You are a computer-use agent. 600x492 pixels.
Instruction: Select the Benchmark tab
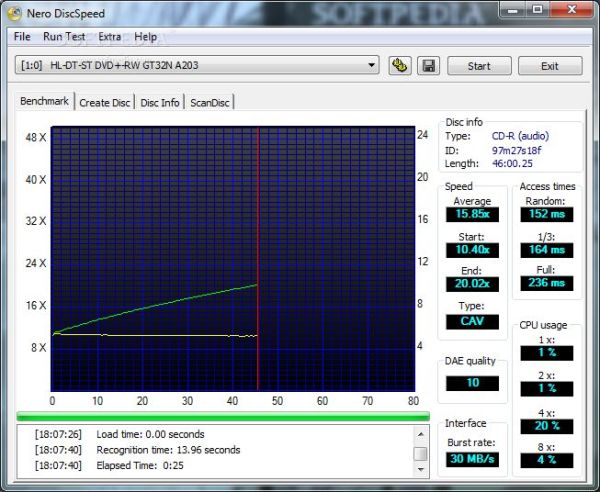point(44,101)
